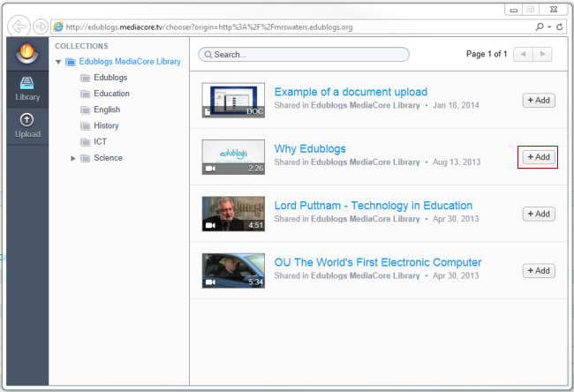574x392 pixels.
Task: Click the Page 1 of 1 label
Action: pyautogui.click(x=487, y=54)
